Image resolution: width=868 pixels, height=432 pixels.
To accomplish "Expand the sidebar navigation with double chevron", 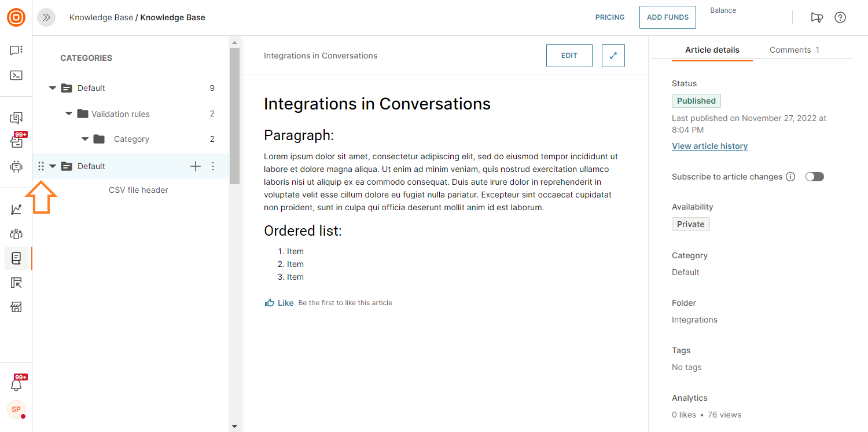I will tap(46, 17).
